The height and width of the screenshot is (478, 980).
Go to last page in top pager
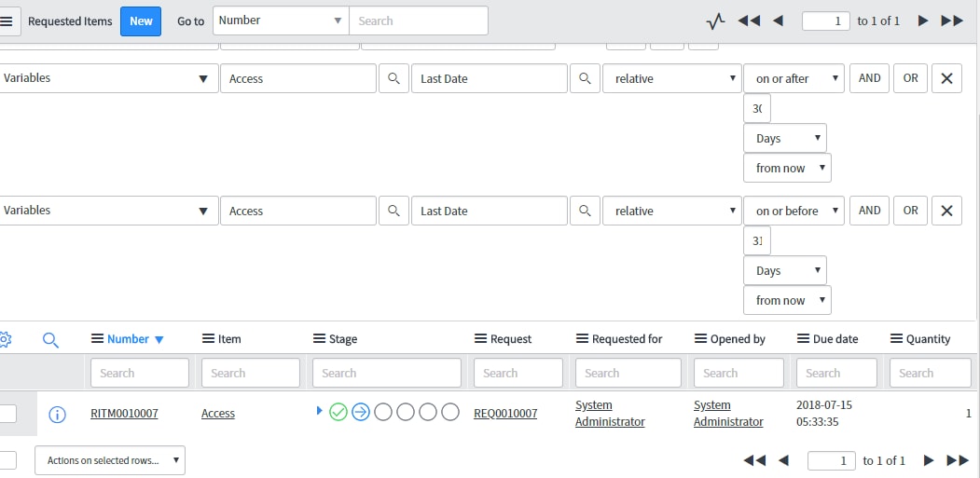click(x=953, y=21)
